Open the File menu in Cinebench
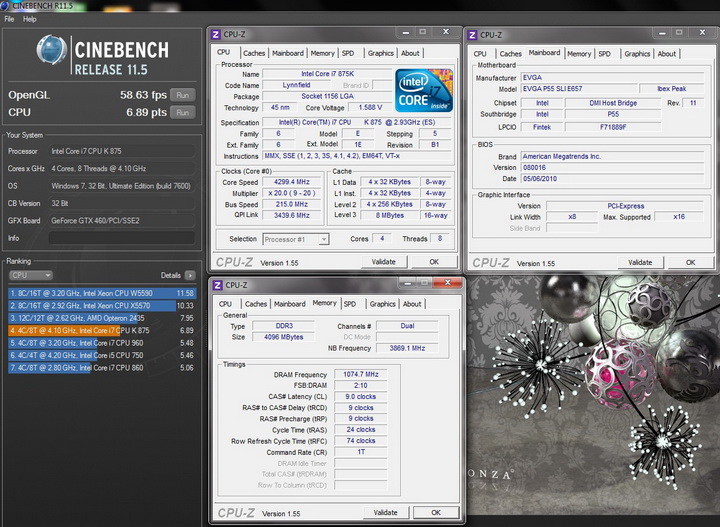The height and width of the screenshot is (527, 720). coord(9,19)
